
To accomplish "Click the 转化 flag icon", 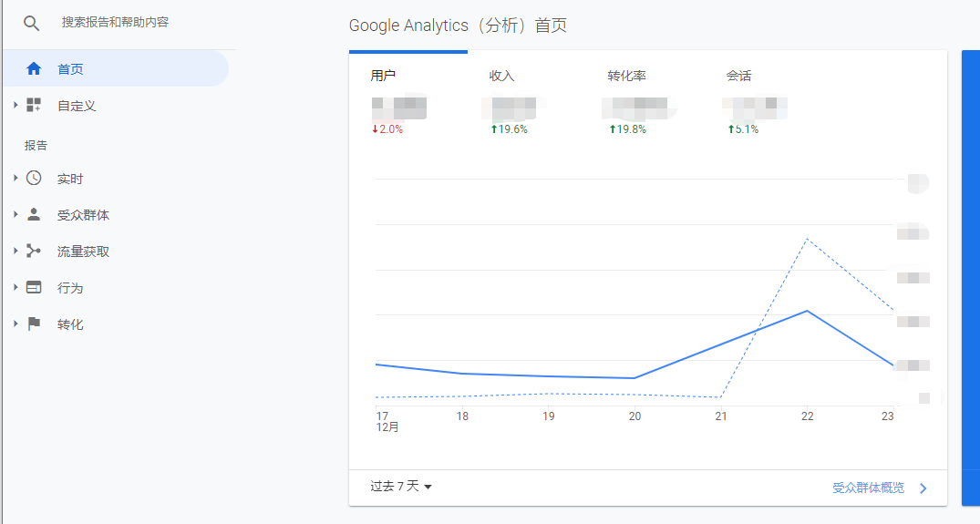I will coord(34,324).
